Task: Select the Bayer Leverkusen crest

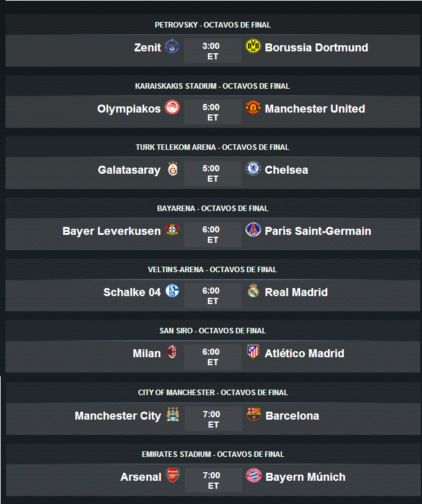Action: [x=172, y=229]
